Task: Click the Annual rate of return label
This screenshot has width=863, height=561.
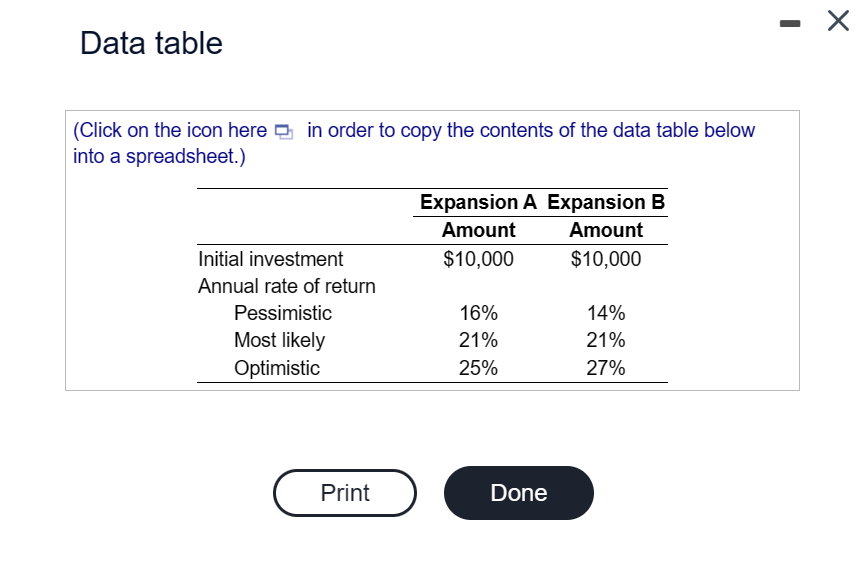Action: tap(287, 286)
